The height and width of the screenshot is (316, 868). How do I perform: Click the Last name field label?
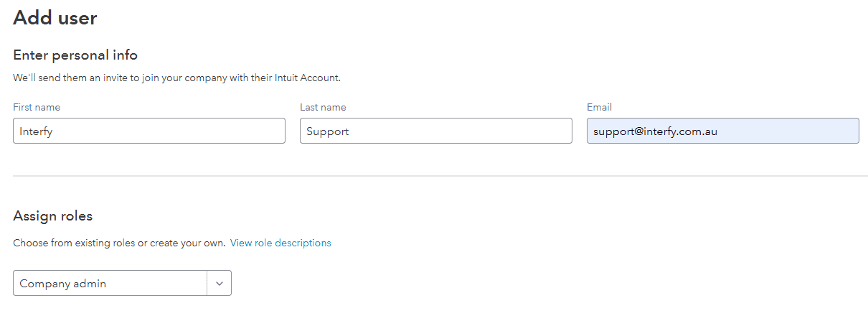point(323,107)
